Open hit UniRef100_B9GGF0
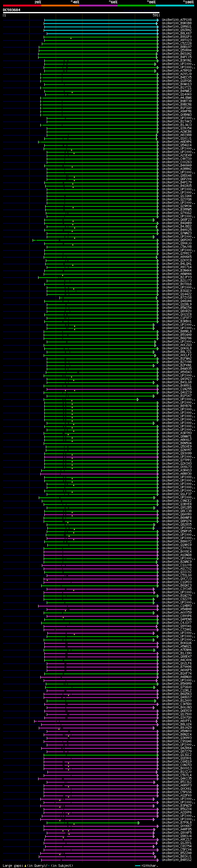Viewport: 197px width, 868px height. click(177, 37)
